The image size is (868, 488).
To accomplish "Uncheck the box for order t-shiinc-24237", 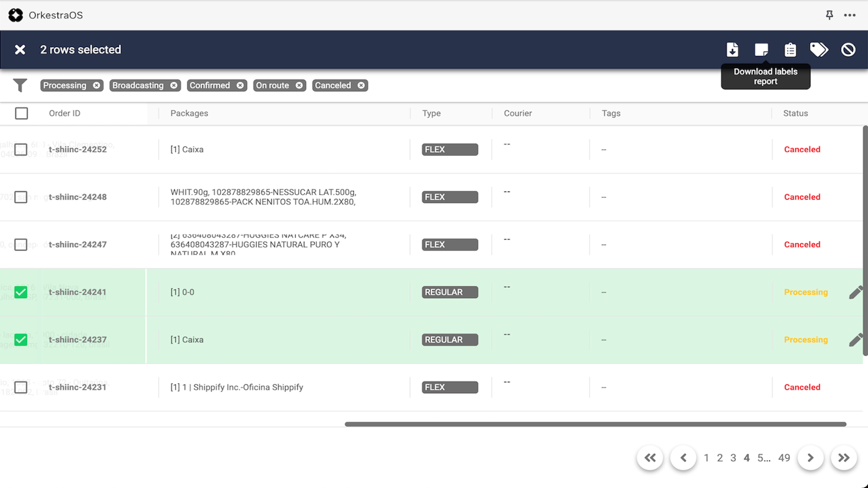I will [x=21, y=340].
